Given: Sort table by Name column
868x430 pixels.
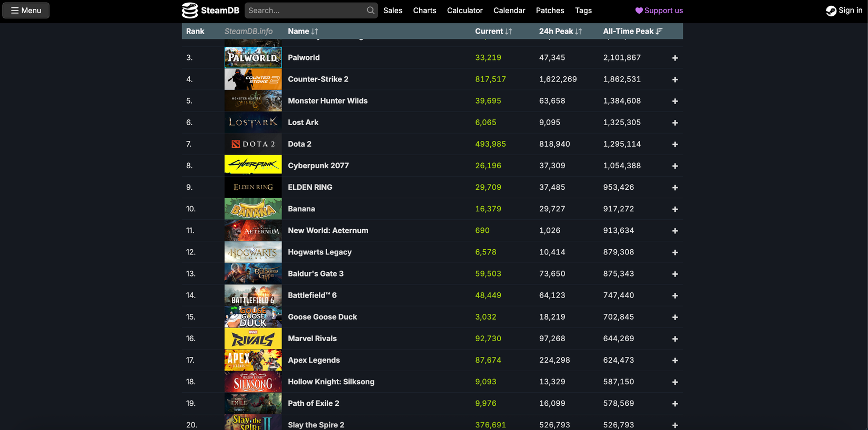Looking at the screenshot, I should 303,32.
